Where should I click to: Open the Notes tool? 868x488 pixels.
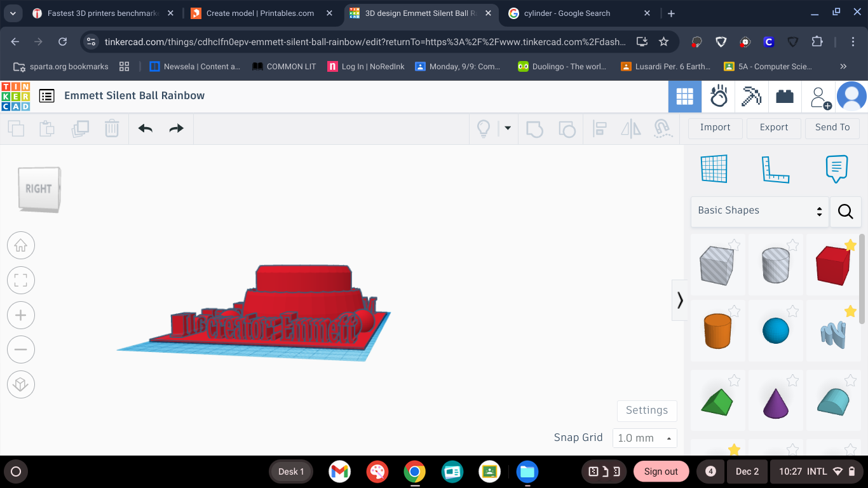(x=836, y=169)
